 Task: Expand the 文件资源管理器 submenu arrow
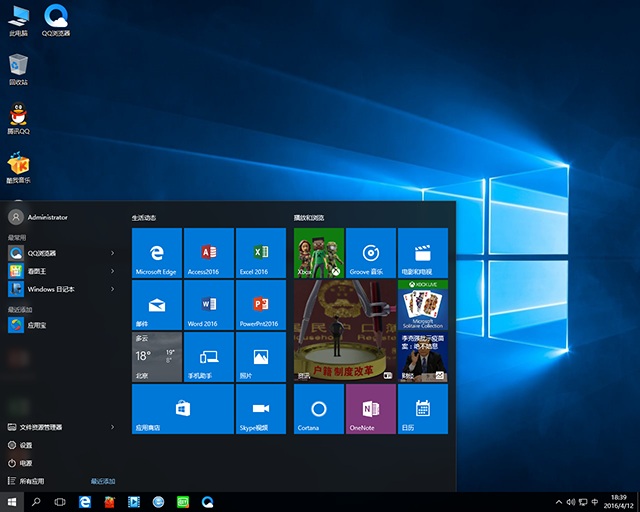pos(112,427)
